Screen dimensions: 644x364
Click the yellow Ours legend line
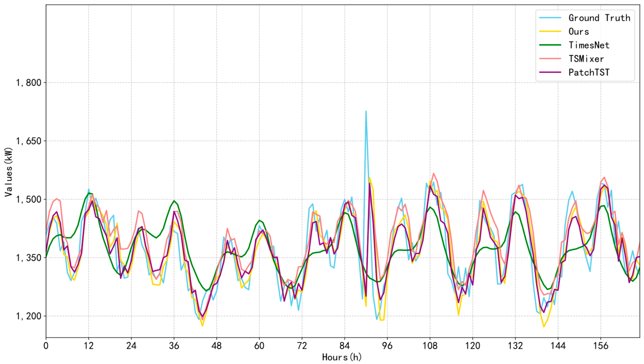tap(550, 31)
